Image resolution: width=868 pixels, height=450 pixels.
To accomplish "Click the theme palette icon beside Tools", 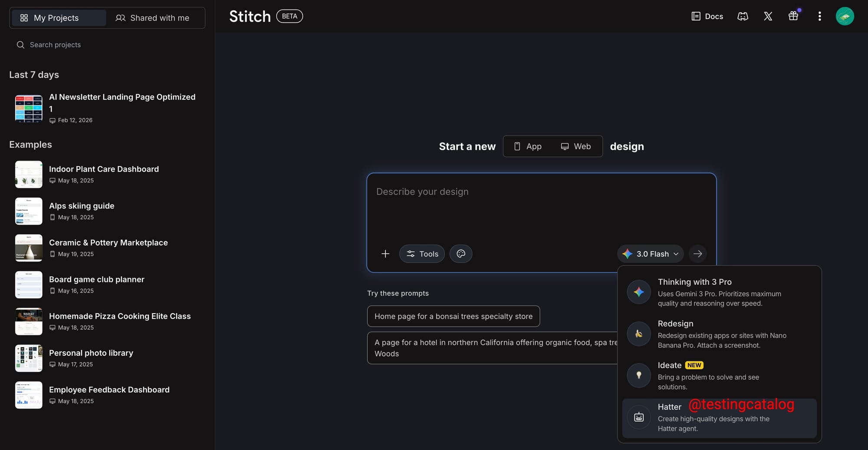I will (x=461, y=254).
